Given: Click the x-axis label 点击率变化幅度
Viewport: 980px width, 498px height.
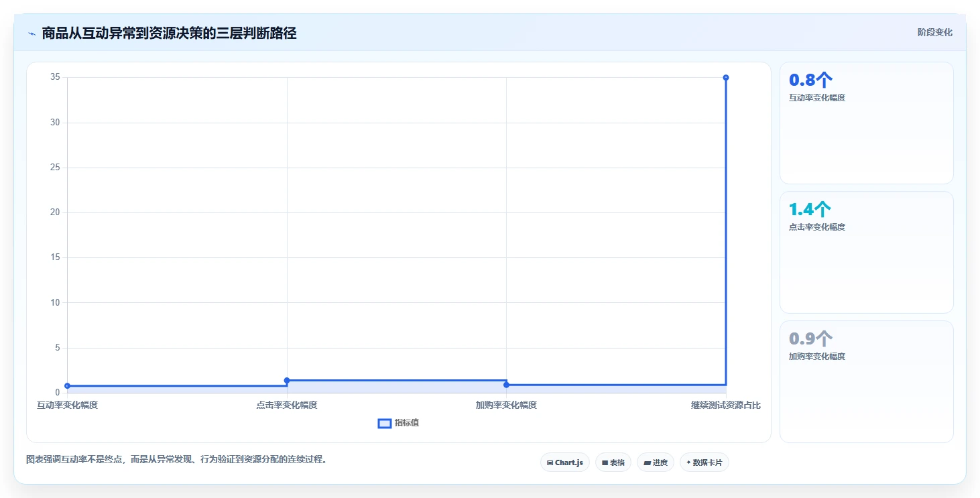Looking at the screenshot, I should (x=287, y=405).
